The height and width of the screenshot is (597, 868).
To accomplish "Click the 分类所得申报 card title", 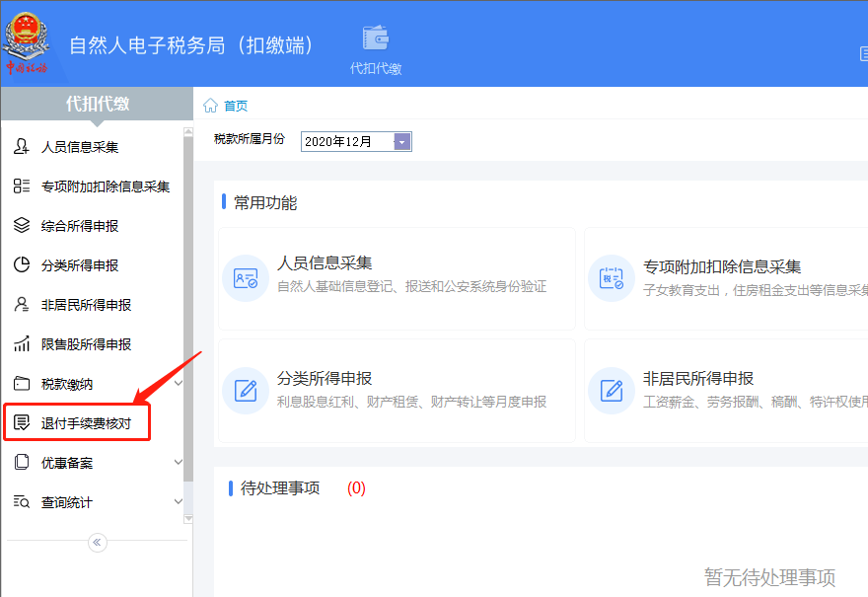I will coord(325,378).
